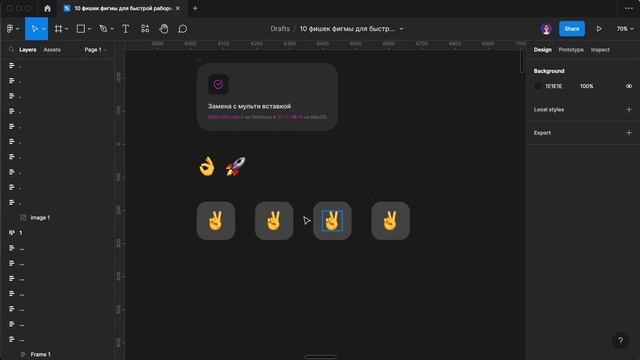Open the 70% zoom dropdown

pyautogui.click(x=625, y=29)
